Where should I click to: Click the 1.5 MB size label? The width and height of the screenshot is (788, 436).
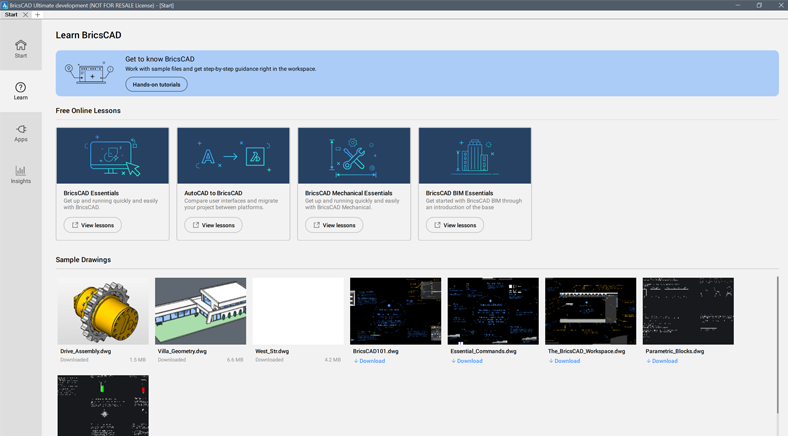click(137, 360)
